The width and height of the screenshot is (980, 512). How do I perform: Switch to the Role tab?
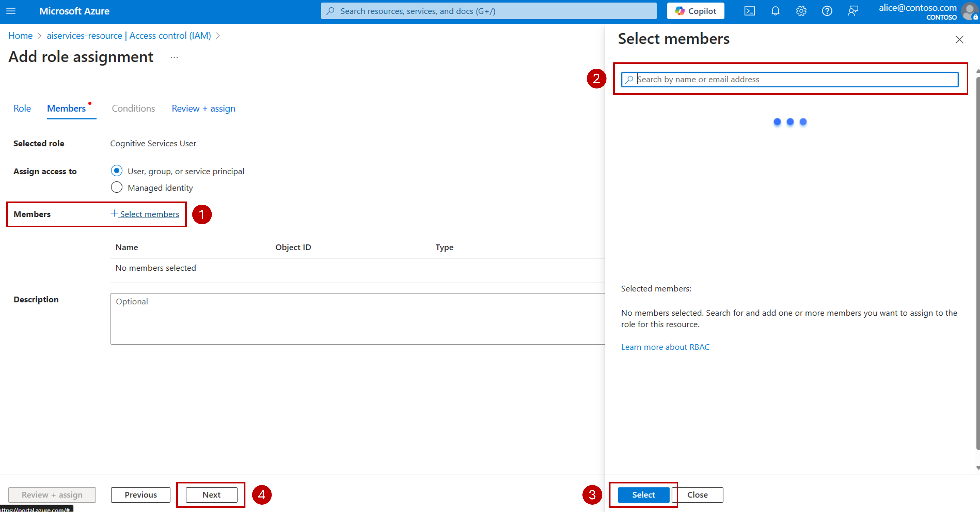pos(22,109)
